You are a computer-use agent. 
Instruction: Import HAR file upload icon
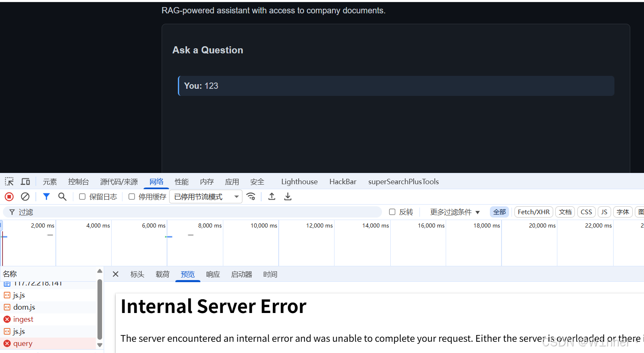[272, 197]
